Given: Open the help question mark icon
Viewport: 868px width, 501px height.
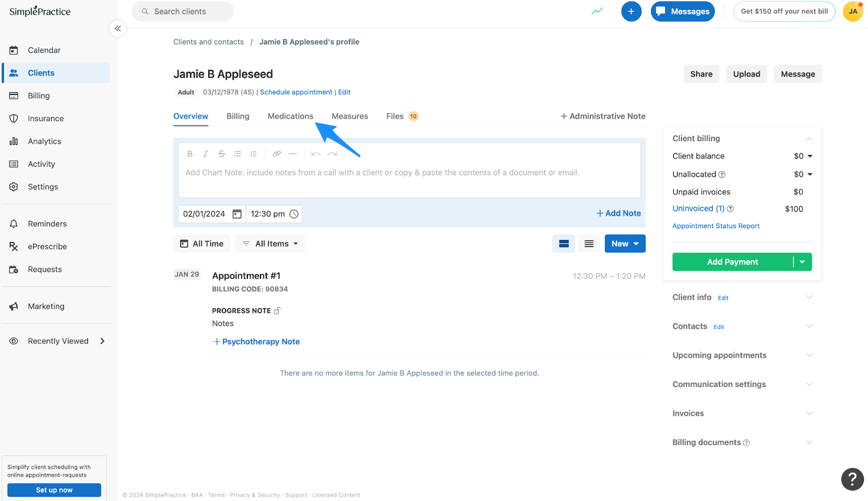Looking at the screenshot, I should [x=852, y=479].
